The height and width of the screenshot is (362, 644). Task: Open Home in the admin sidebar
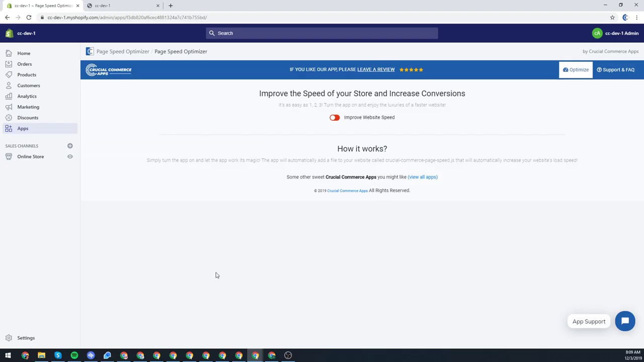point(24,53)
